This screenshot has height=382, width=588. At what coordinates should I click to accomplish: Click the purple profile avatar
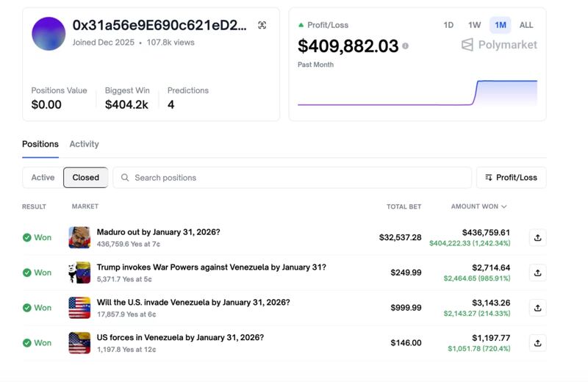49,34
